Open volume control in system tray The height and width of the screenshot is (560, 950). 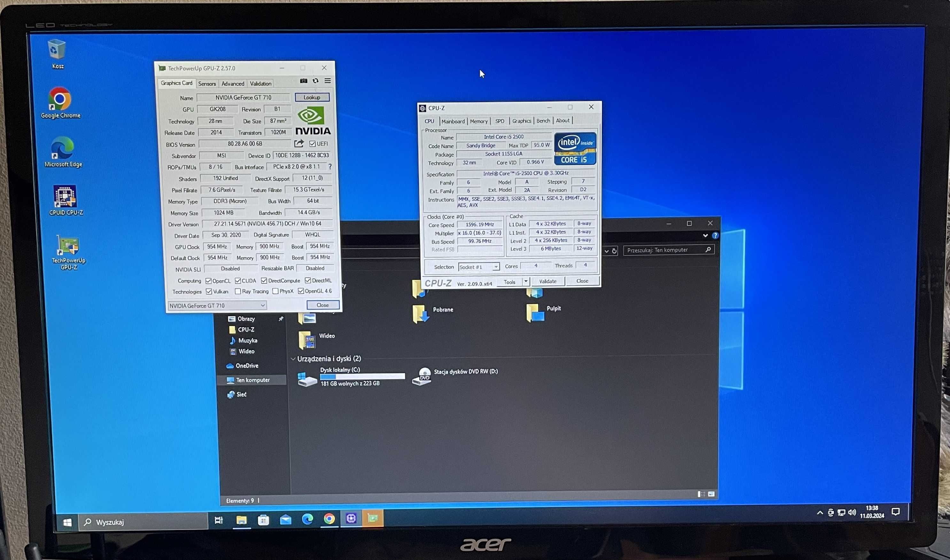[x=852, y=512]
